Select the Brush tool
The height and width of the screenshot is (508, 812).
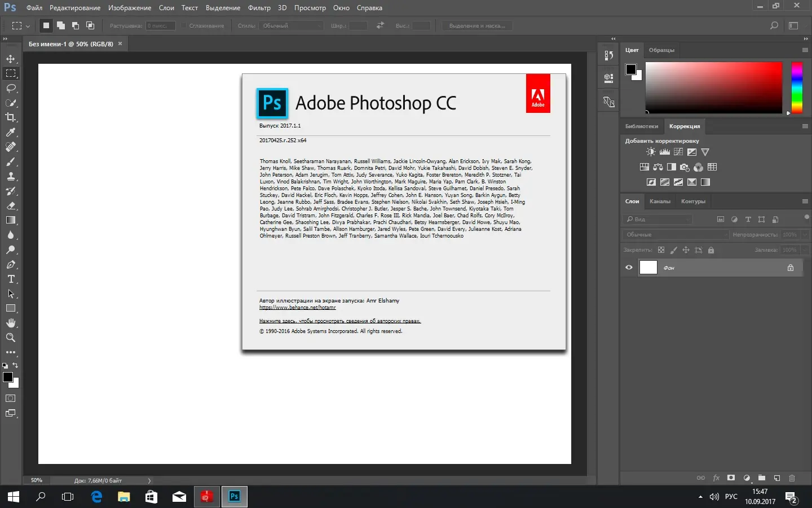click(11, 161)
